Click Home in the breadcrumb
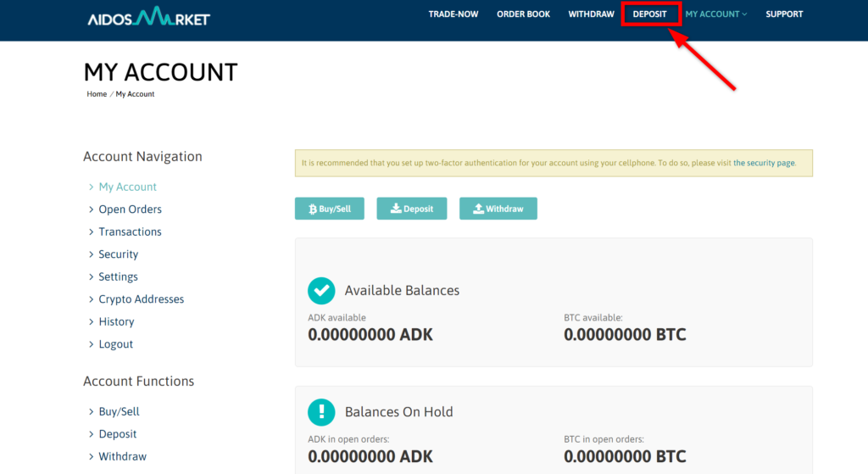Image resolution: width=868 pixels, height=474 pixels. coord(97,94)
